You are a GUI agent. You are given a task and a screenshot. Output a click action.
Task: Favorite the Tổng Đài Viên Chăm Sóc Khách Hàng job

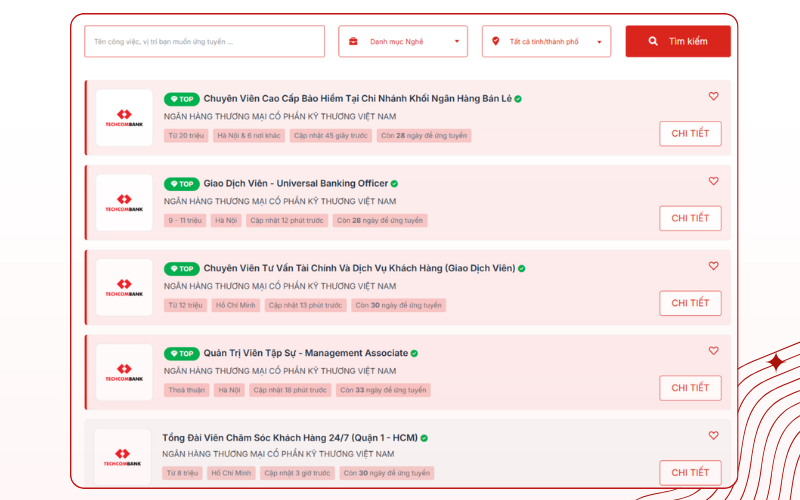tap(713, 435)
